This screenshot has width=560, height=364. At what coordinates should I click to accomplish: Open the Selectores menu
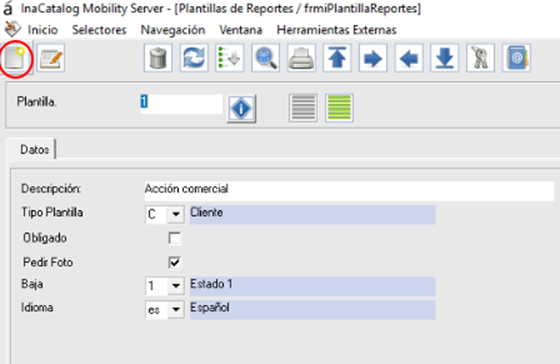[99, 30]
